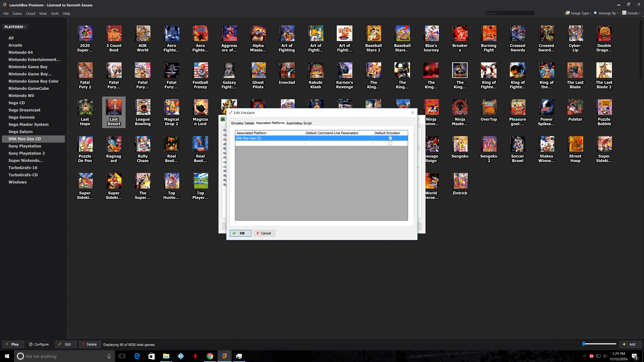Open Microsoft Edge from the taskbar

(137, 356)
